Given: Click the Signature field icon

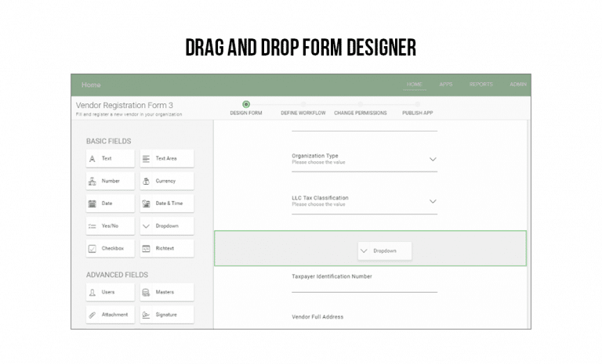Looking at the screenshot, I should 147,315.
